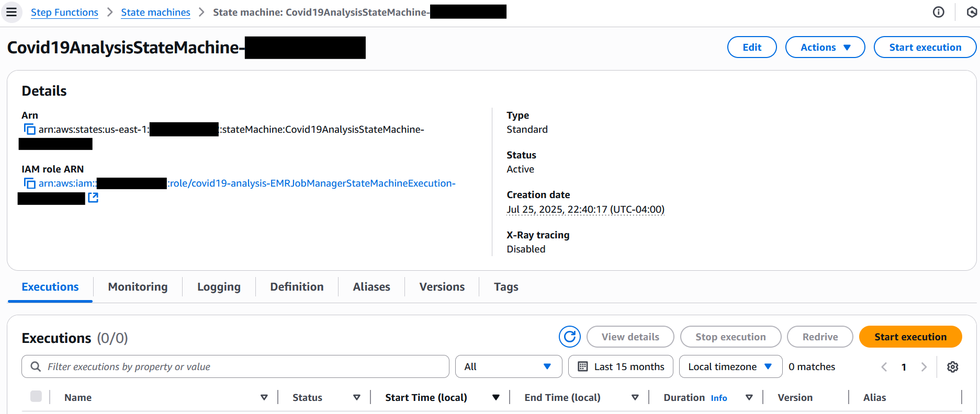Switch to the Monitoring tab
This screenshot has height=414, width=980.
[138, 286]
